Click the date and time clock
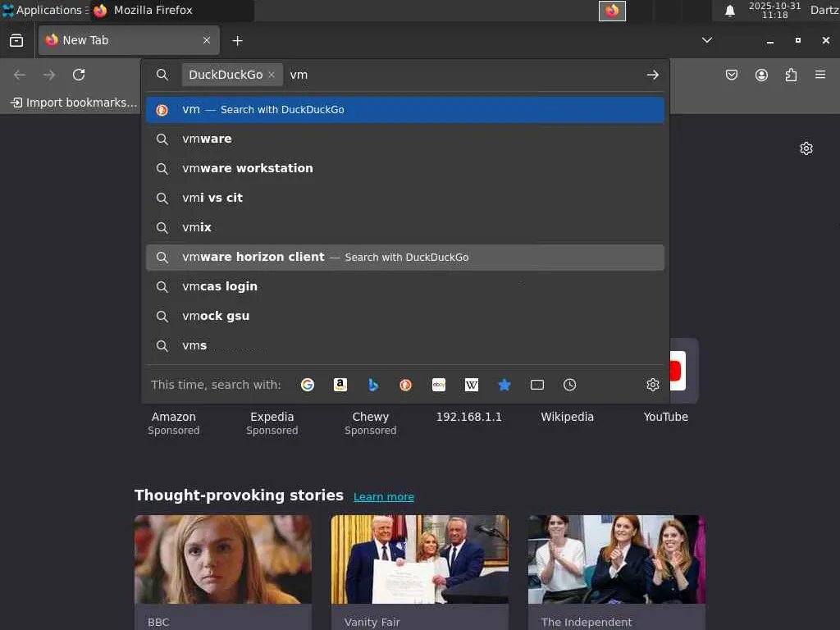The image size is (840, 630). [774, 10]
